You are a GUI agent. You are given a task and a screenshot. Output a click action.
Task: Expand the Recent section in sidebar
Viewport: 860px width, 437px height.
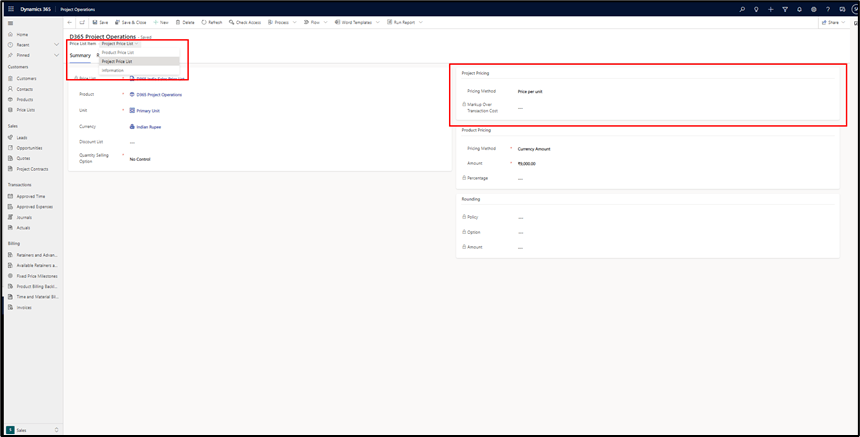pos(56,45)
